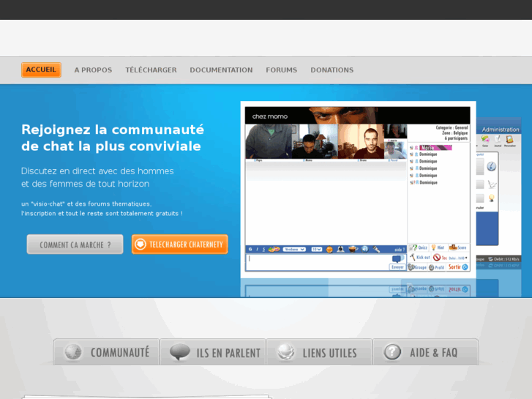The width and height of the screenshot is (532, 399).
Task: Click Momo's webcam video thumbnail
Action: (x=315, y=141)
